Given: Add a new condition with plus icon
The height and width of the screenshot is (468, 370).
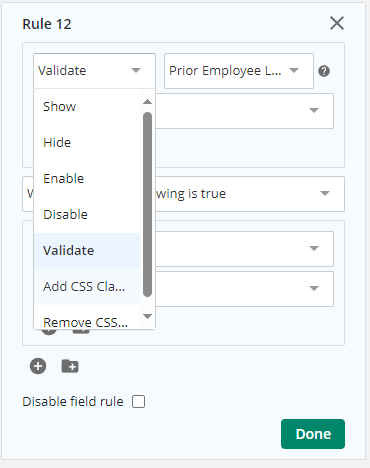Looking at the screenshot, I should click(x=38, y=366).
